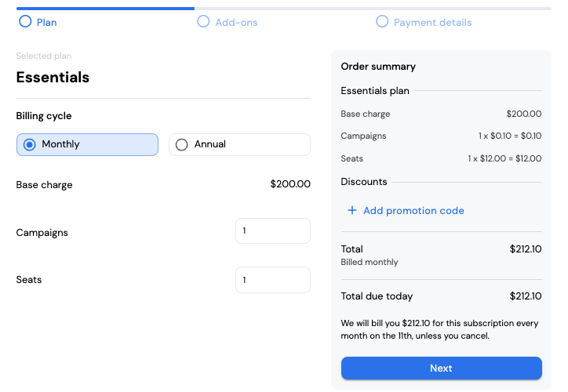Open the Add promotion code link
Viewport: 568px width, 392px height.
(x=413, y=211)
